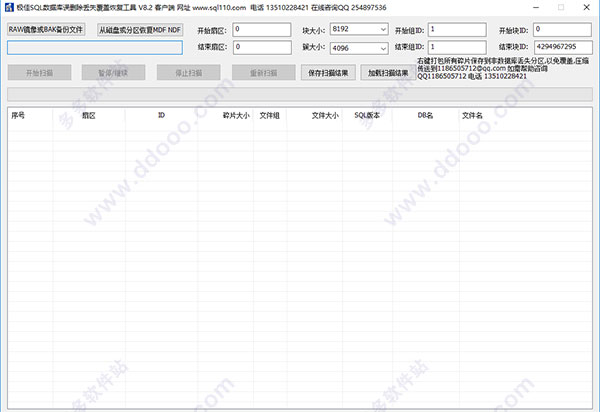Screen dimensions: 600x412
Task: Sort by DB名 column header
Action: pyautogui.click(x=426, y=116)
